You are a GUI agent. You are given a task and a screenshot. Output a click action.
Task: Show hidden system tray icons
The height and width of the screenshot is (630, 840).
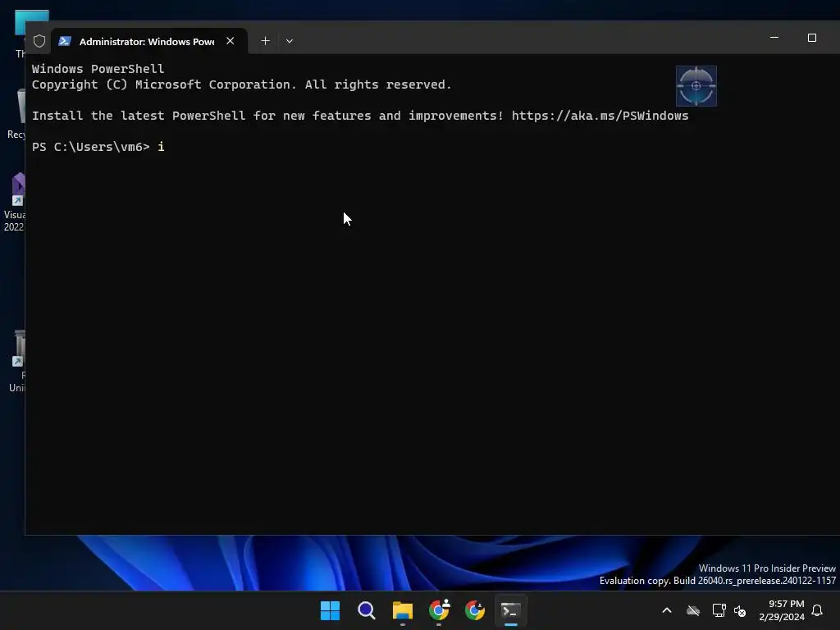click(x=667, y=610)
